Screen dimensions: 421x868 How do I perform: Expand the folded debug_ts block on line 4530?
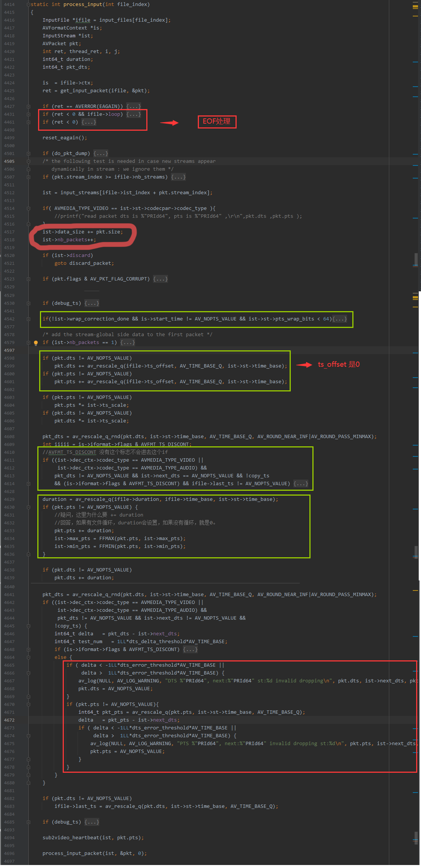(92, 303)
